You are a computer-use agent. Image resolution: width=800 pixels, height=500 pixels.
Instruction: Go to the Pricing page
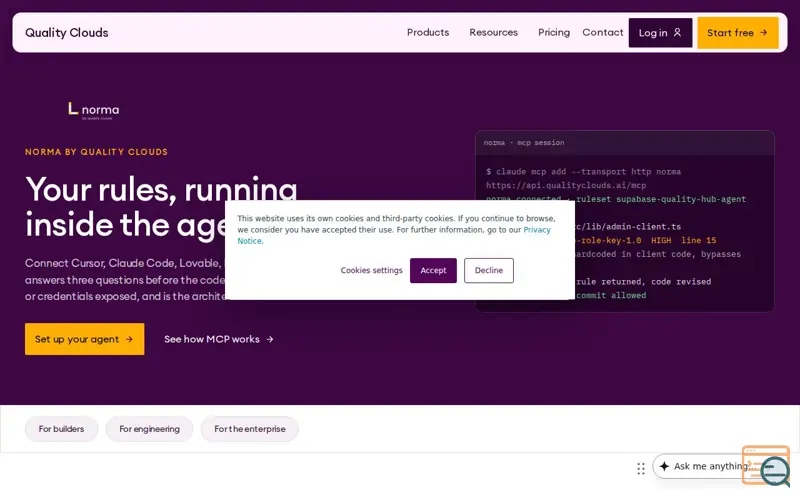point(554,32)
